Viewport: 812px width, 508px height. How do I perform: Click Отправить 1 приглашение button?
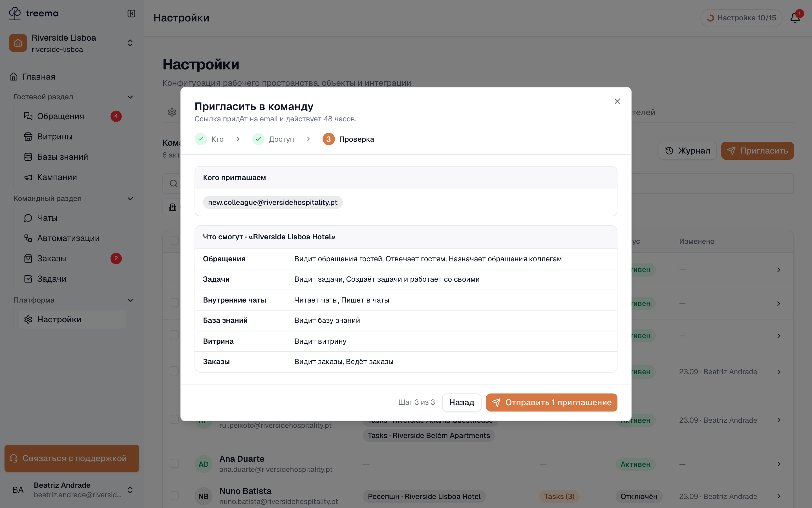551,402
